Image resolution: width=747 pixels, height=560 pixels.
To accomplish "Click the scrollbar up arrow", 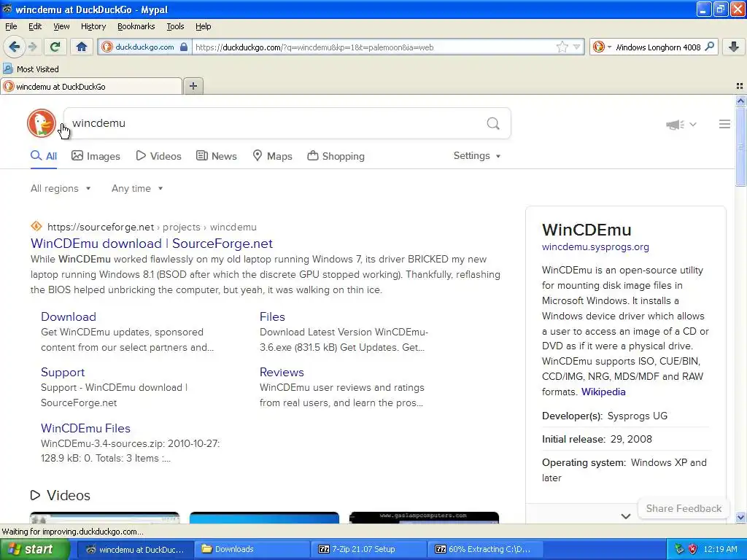I will [x=740, y=101].
